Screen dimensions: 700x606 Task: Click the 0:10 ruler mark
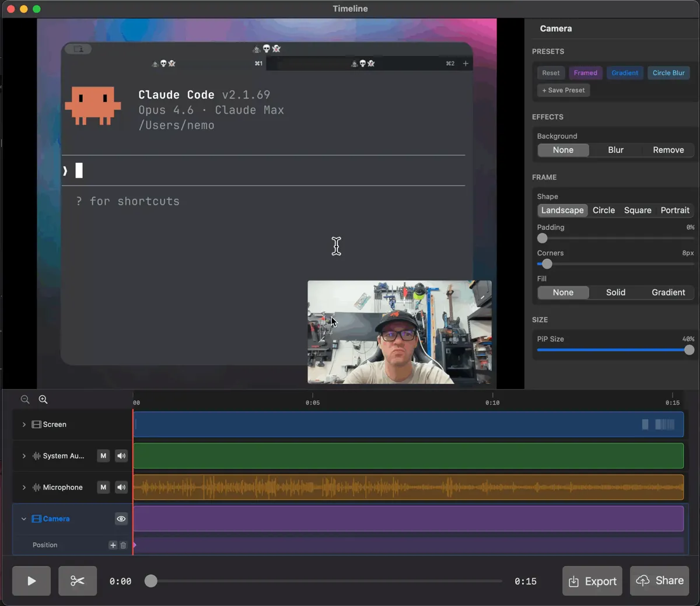[492, 402]
